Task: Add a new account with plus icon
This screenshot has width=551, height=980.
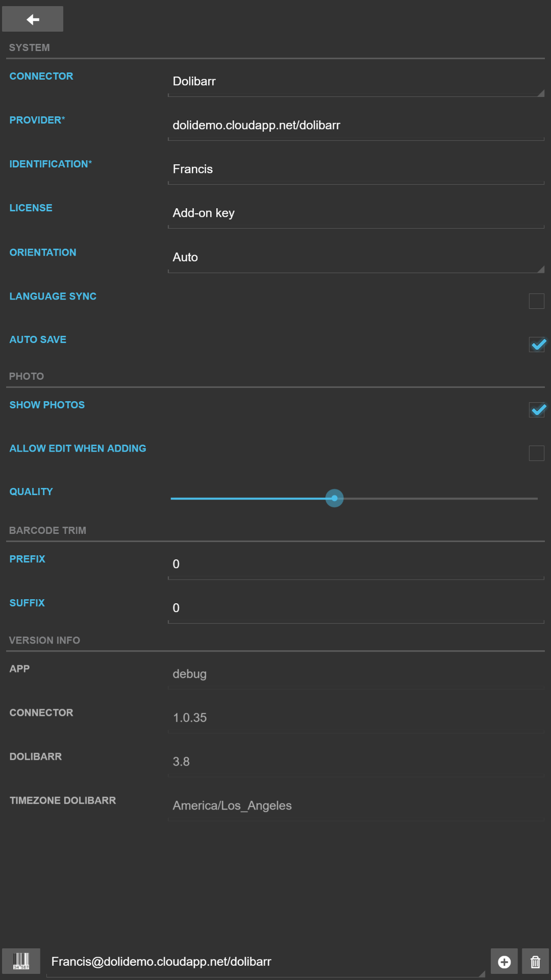Action: (504, 962)
